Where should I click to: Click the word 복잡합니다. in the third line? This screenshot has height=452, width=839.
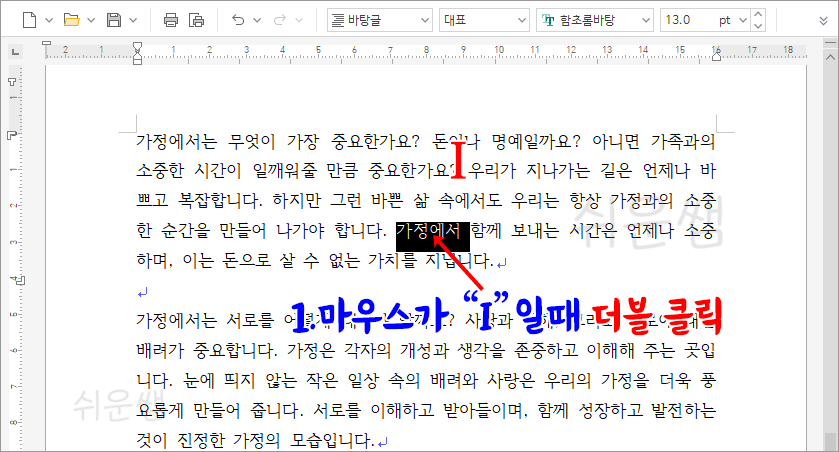coord(220,201)
